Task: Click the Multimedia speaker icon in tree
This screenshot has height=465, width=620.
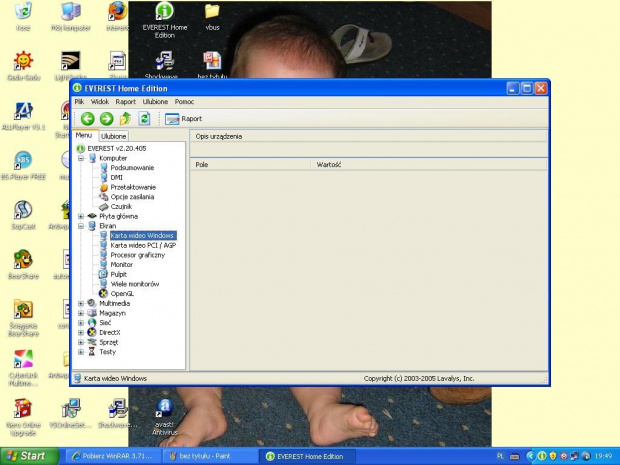Action: point(92,303)
